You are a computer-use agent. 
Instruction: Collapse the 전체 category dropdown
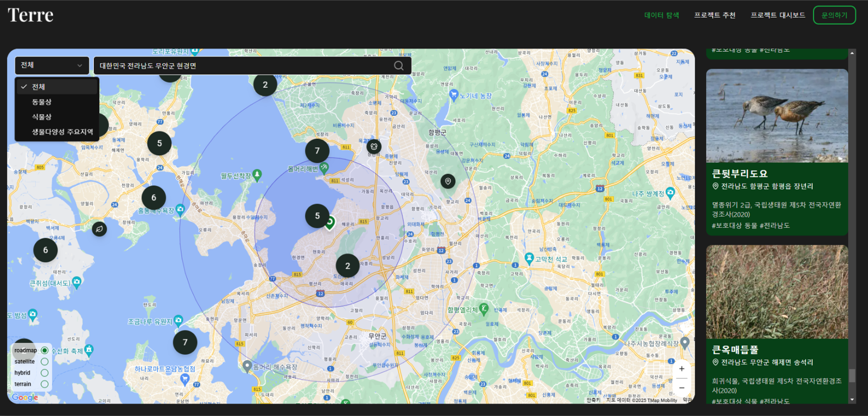(x=52, y=65)
